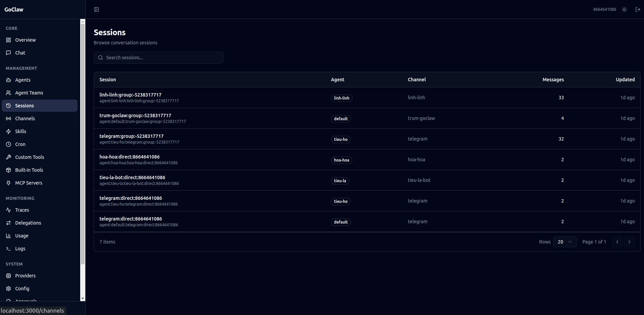This screenshot has width=644, height=315.
Task: Open Traces monitoring page
Action: 22,210
